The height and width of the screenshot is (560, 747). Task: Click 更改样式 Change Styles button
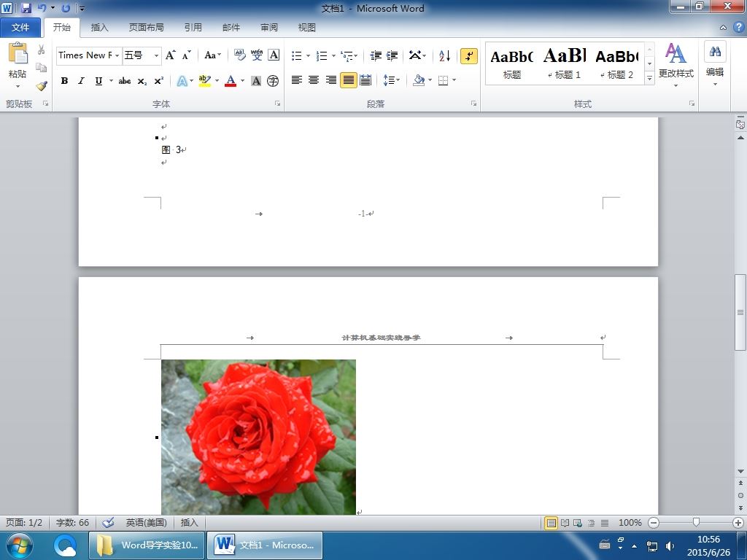tap(676, 65)
